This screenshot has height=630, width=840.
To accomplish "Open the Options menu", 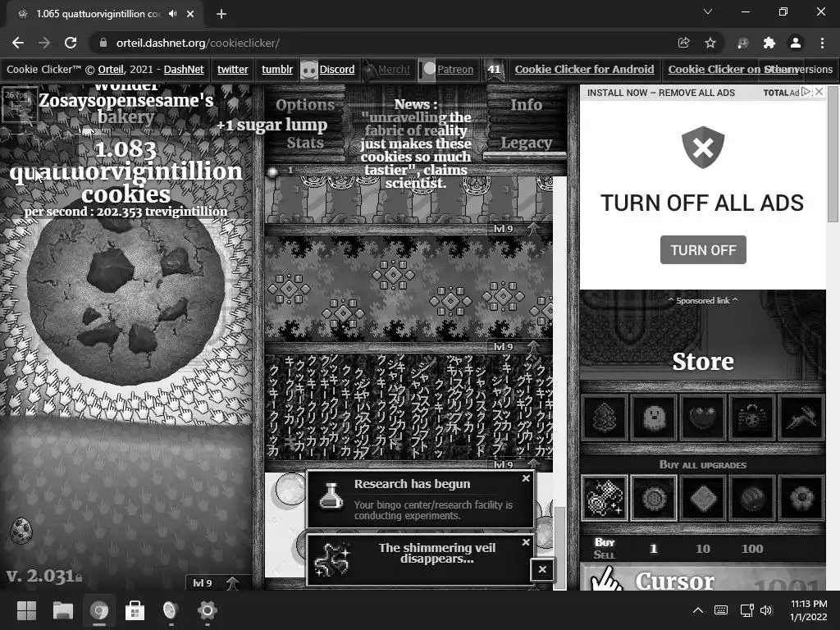I will click(x=305, y=105).
